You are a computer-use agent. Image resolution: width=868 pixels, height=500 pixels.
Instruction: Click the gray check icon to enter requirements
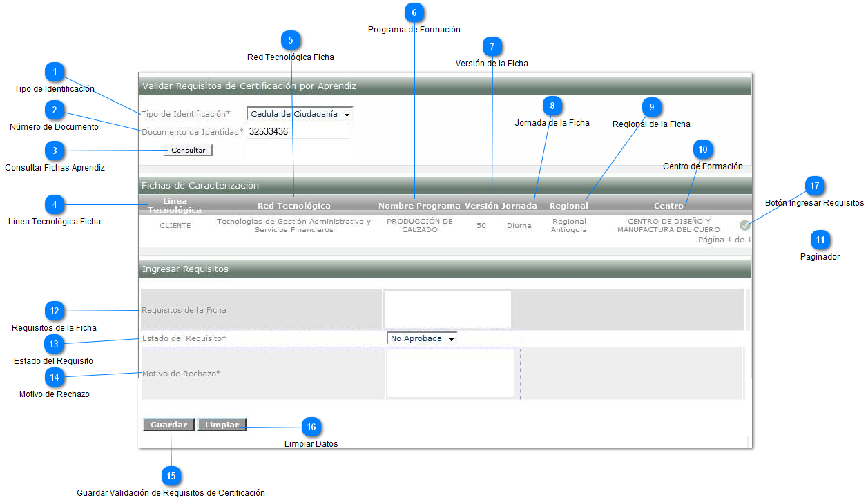[x=744, y=225]
